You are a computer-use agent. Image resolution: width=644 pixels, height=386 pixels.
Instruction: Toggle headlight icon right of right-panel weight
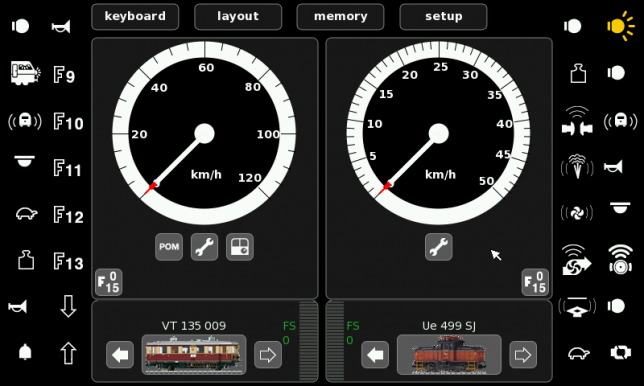tap(616, 73)
